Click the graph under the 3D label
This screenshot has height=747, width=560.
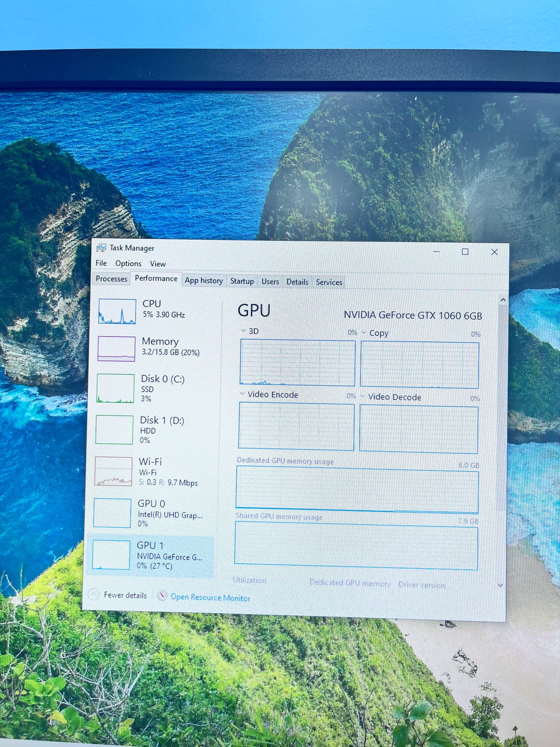coord(297,363)
